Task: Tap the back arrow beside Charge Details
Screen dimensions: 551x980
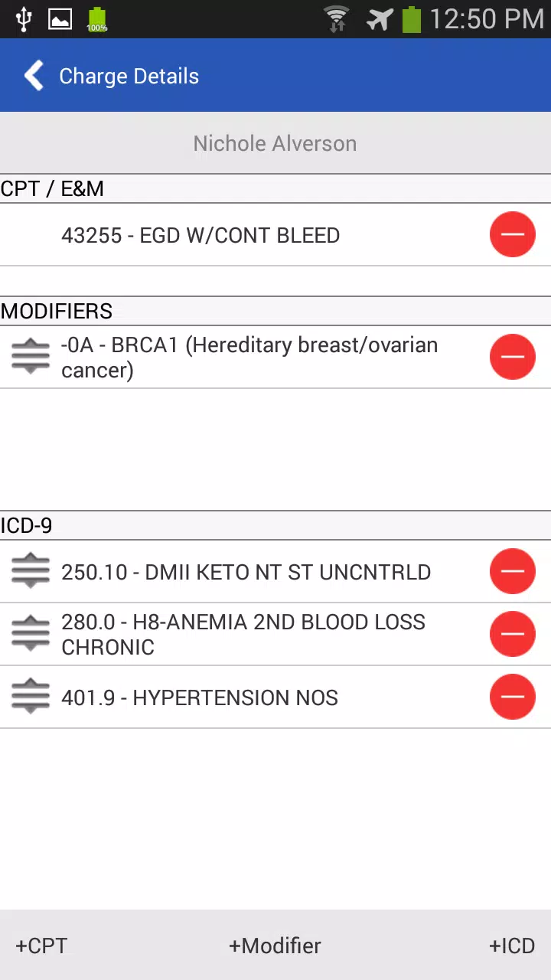Action: click(x=34, y=76)
